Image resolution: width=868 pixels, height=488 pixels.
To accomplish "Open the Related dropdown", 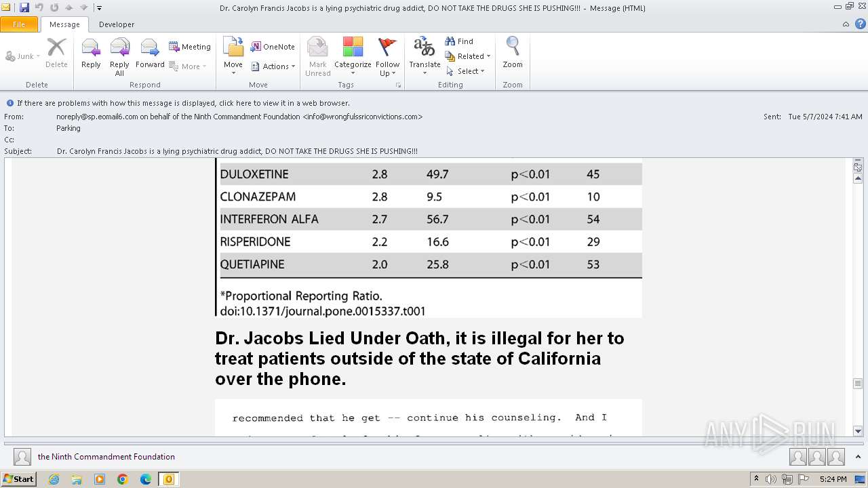I will tap(468, 56).
